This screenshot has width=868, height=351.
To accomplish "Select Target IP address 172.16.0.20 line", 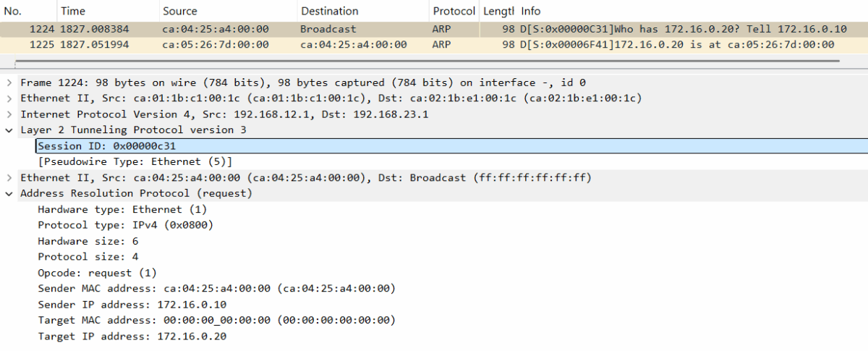I will click(132, 337).
